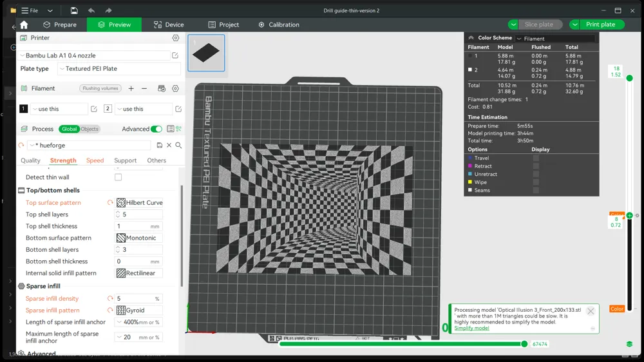
Task: Edit filament 2 preset
Action: [178, 109]
